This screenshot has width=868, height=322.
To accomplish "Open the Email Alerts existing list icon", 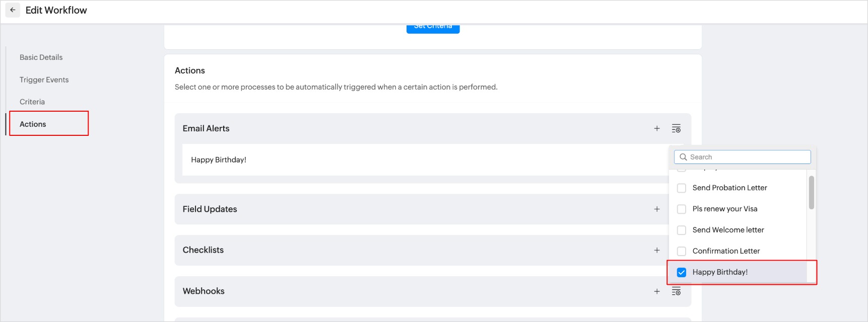I will tap(676, 129).
